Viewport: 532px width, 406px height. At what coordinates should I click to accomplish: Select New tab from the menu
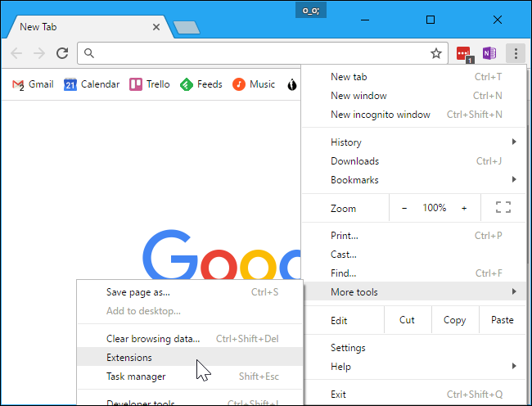click(414, 77)
